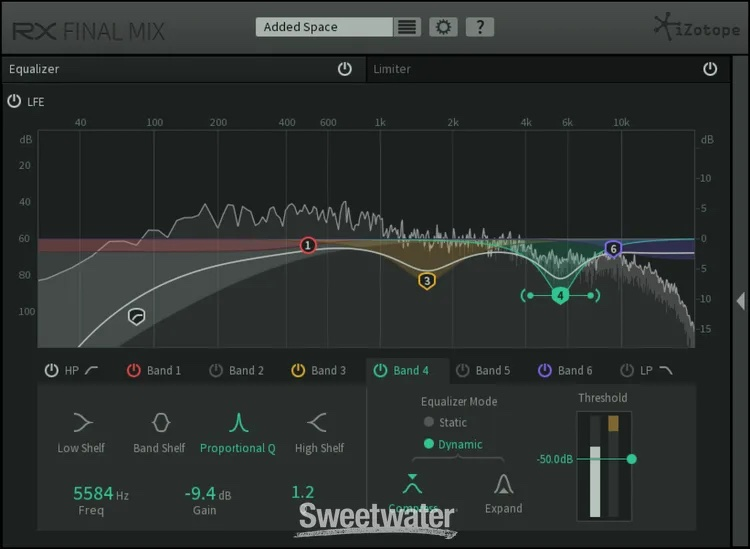This screenshot has width=750, height=549.
Task: Toggle Band 4 power button
Action: [x=380, y=371]
